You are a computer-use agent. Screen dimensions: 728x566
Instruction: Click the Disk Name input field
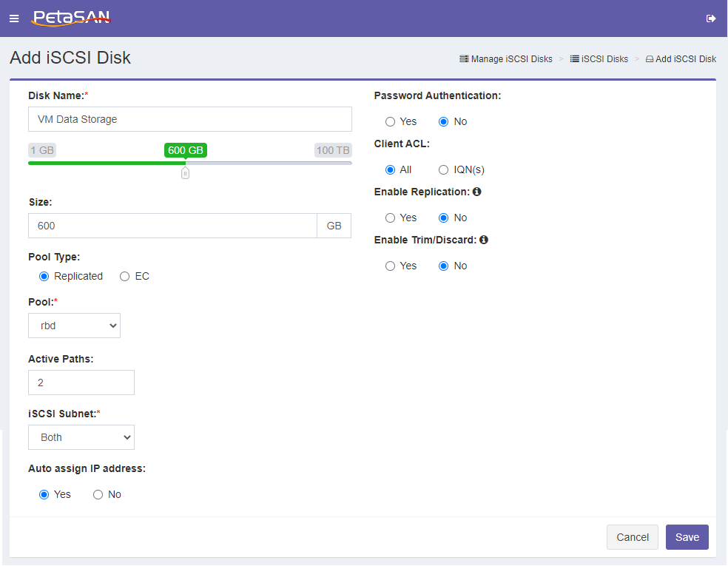[190, 119]
